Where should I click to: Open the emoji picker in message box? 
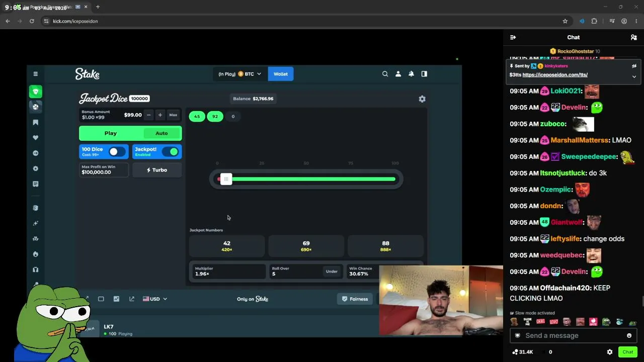(629, 335)
